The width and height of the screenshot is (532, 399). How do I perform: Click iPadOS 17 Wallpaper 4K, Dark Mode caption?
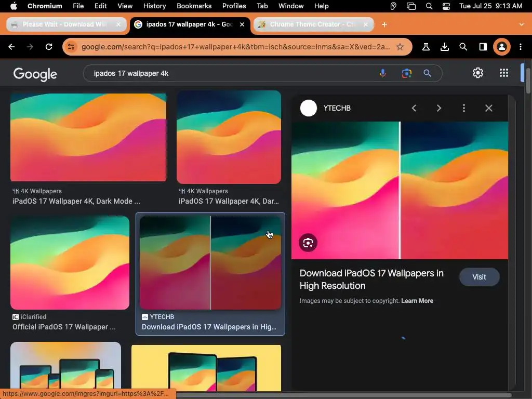pos(76,201)
